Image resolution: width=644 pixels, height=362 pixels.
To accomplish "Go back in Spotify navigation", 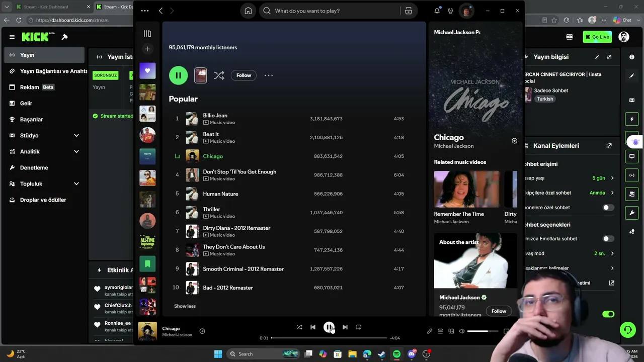I will [160, 11].
